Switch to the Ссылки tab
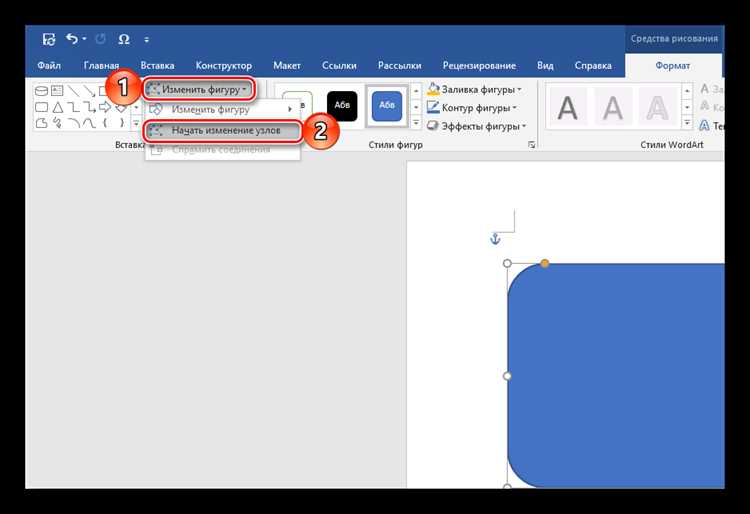 click(339, 66)
